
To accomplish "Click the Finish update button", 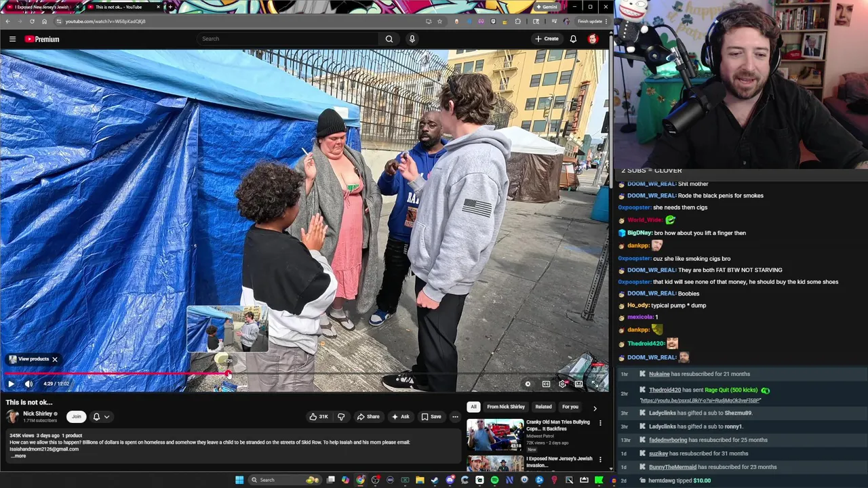I will [591, 21].
